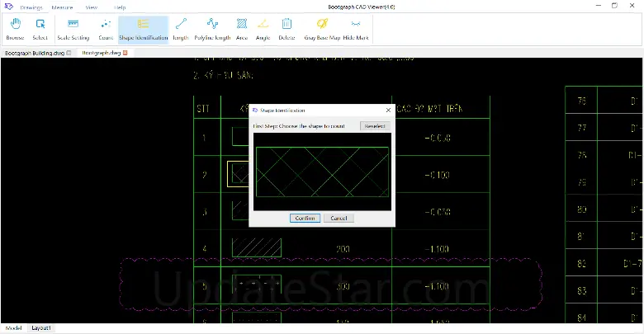Cancel the Shape Identification dialog
The height and width of the screenshot is (334, 644).
click(x=339, y=219)
